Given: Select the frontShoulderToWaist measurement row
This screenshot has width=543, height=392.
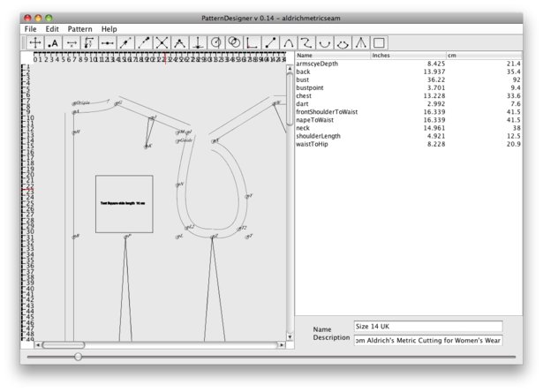Looking at the screenshot, I should point(408,112).
